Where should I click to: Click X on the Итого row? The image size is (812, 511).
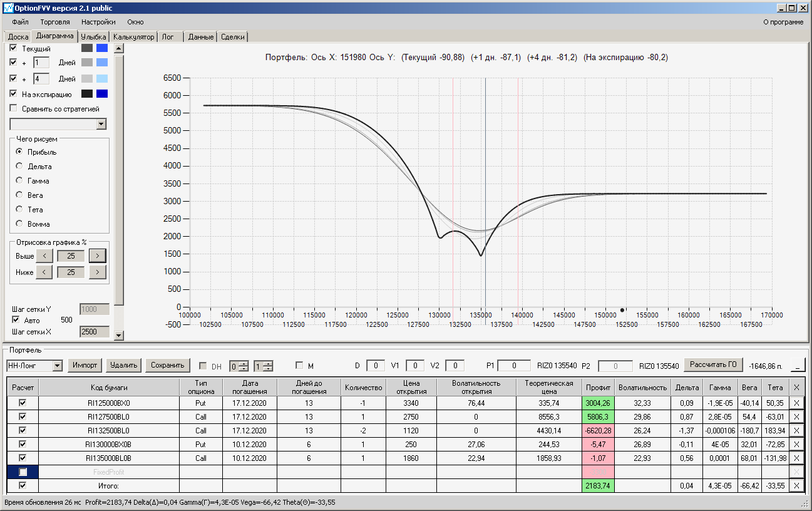(796, 486)
